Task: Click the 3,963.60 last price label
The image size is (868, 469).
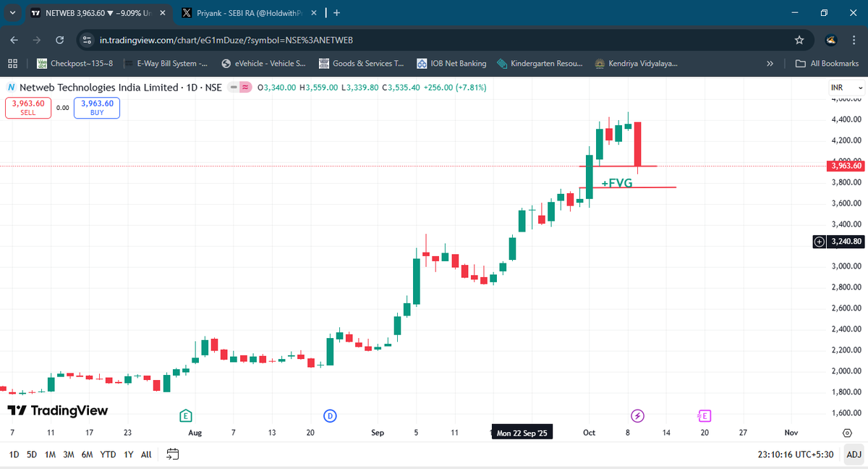Action: click(x=845, y=166)
